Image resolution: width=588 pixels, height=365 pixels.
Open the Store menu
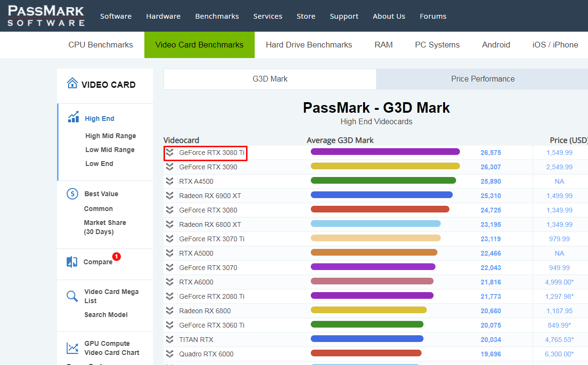point(306,16)
